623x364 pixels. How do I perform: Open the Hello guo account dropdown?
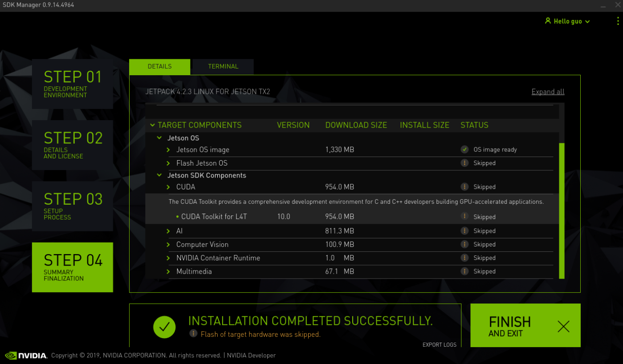[x=567, y=21]
